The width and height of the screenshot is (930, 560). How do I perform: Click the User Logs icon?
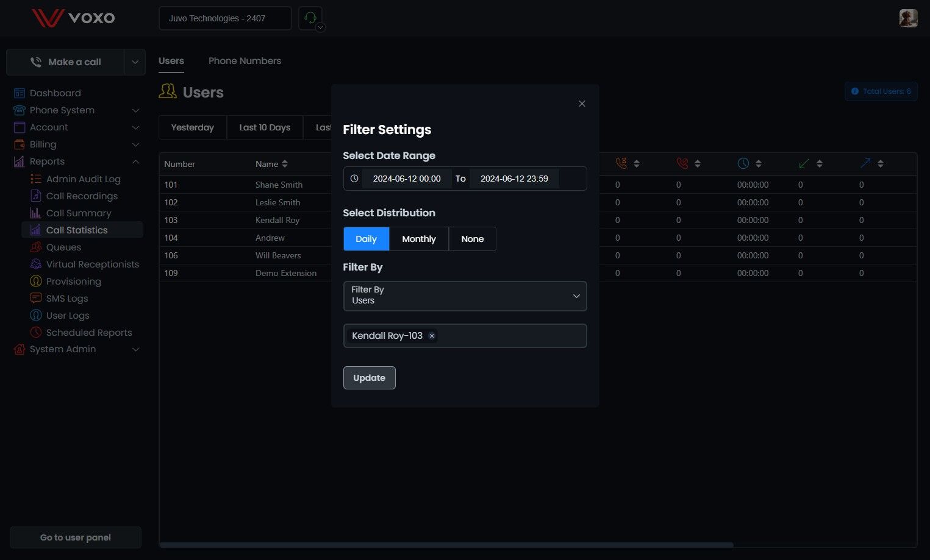[x=36, y=316]
